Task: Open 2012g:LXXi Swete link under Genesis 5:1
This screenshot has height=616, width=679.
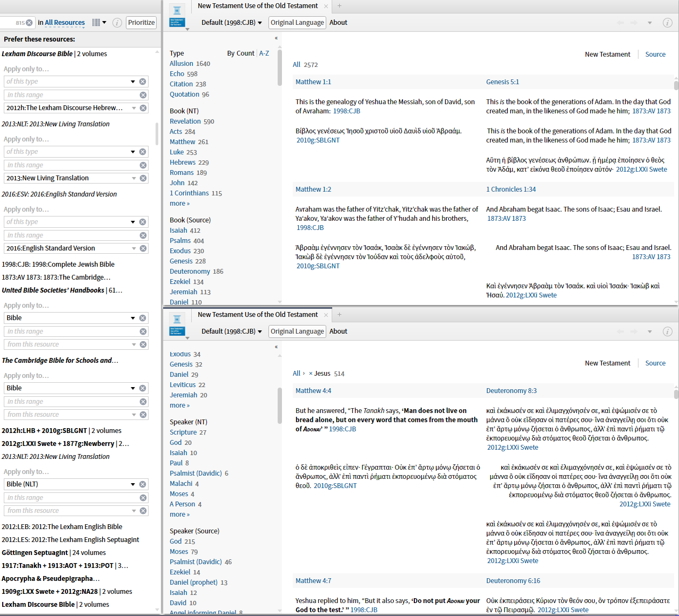Action: [x=641, y=170]
